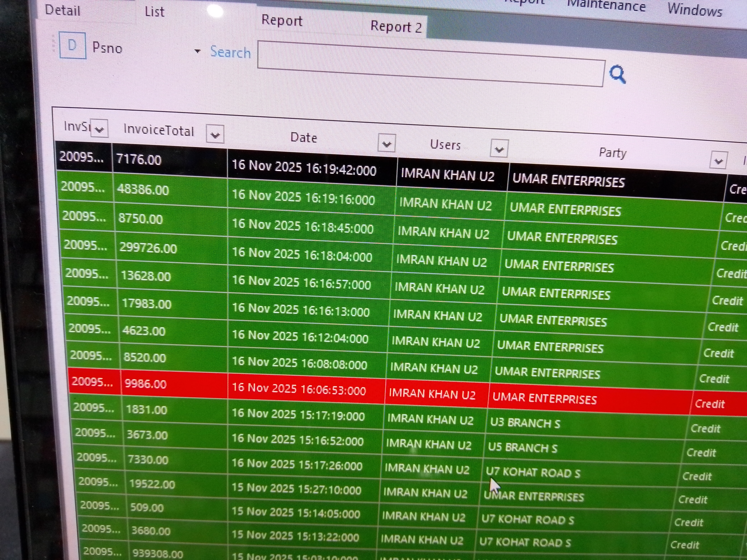747x560 pixels.
Task: Click the U3 BRANCH S party cell
Action: (525, 423)
